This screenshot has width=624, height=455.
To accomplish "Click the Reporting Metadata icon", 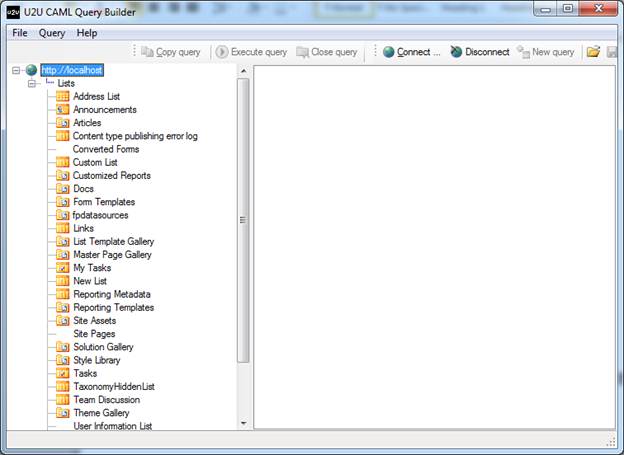I will [x=62, y=294].
